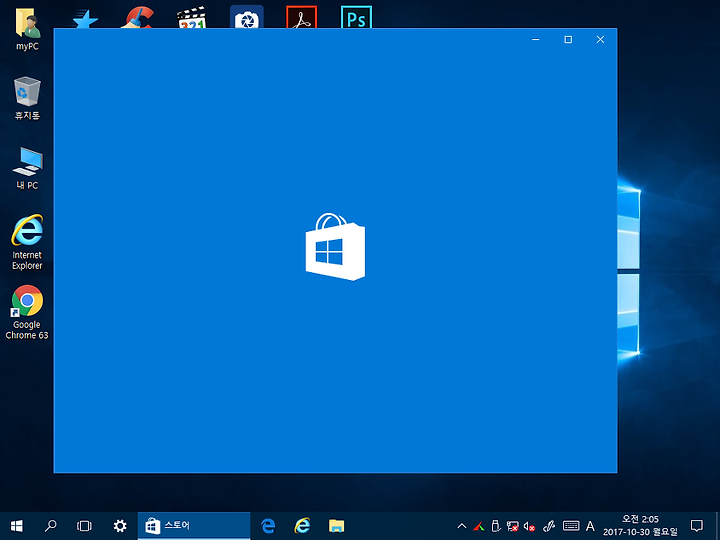The image size is (720, 540).
Task: Launch Microsoft Edge from the taskbar
Action: coord(268,526)
